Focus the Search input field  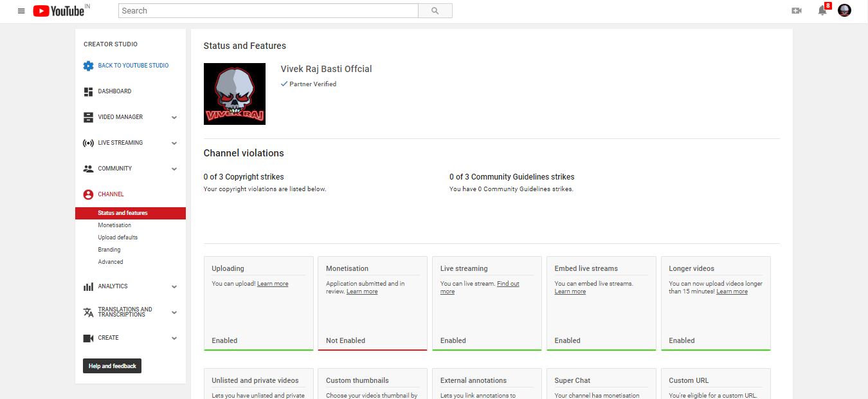tap(269, 11)
